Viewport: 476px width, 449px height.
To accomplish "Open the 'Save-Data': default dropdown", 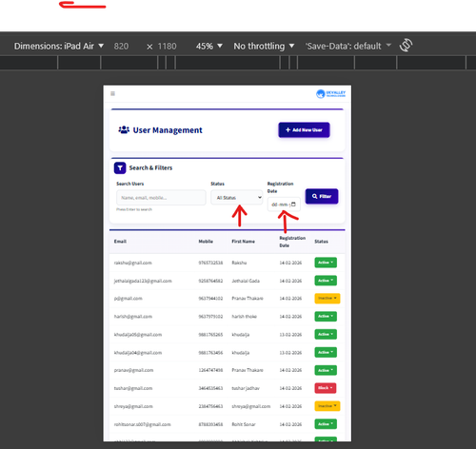I will pos(347,46).
